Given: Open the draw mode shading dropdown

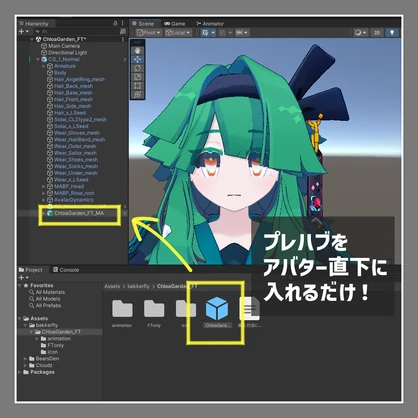Looking at the screenshot, I should coord(360,32).
